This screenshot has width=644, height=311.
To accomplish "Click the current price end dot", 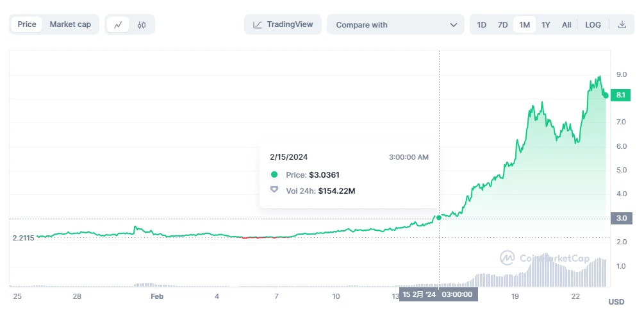I will [x=606, y=96].
